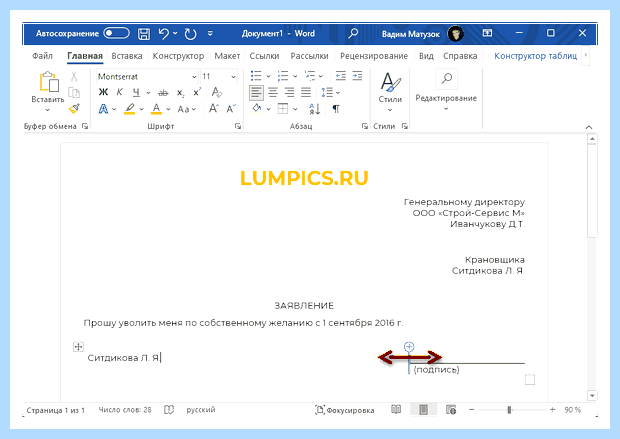Click the Redo icon in title bar

point(190,34)
